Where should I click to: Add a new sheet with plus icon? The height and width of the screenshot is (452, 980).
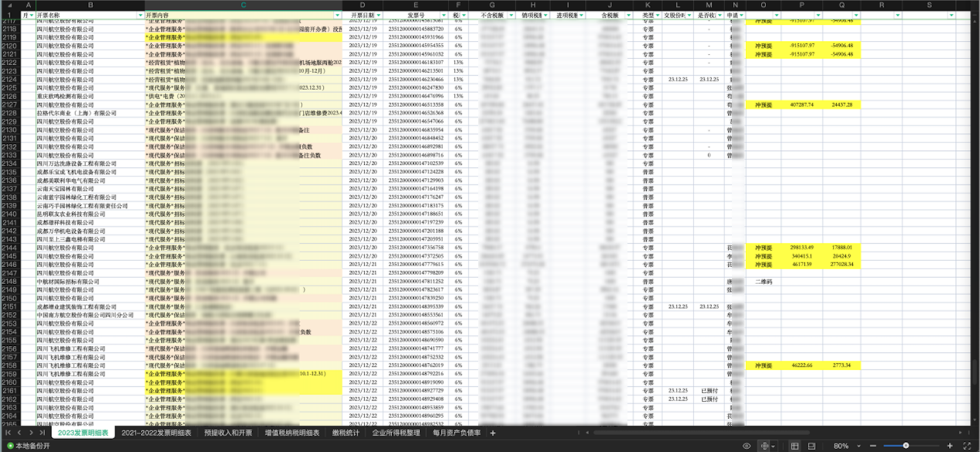493,433
